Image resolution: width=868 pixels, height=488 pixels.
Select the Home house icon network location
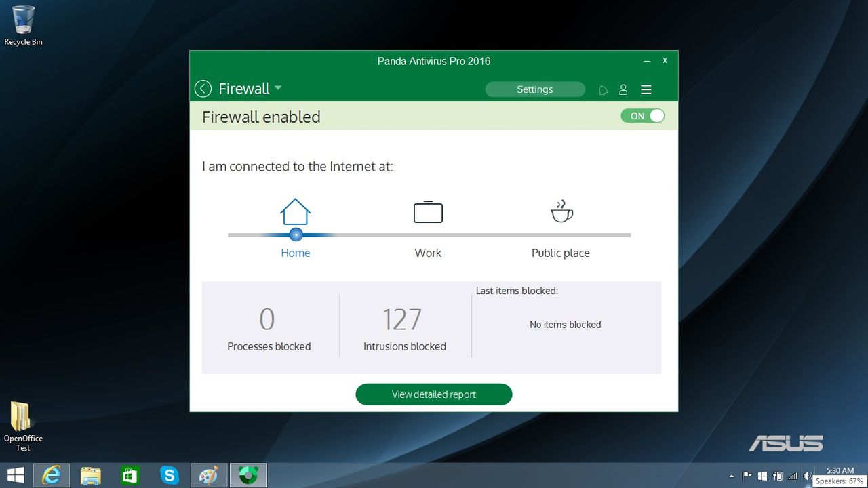click(296, 211)
